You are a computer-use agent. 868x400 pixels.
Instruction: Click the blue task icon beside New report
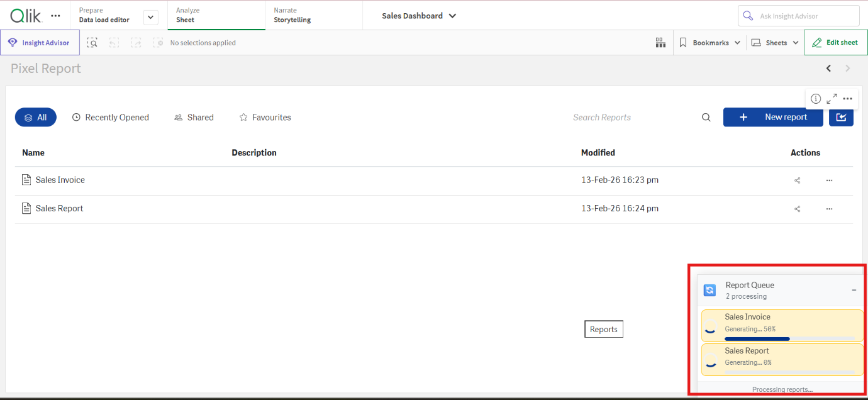(x=841, y=118)
